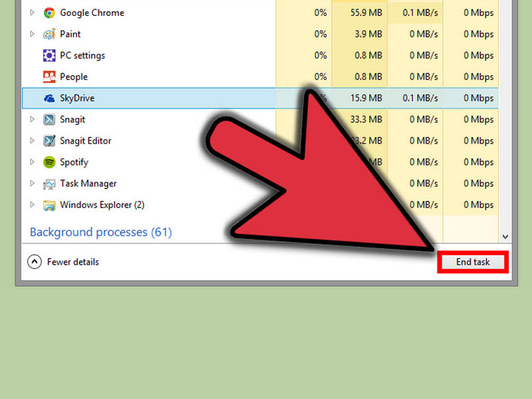Click the Google Chrome app icon
The height and width of the screenshot is (399, 532).
pyautogui.click(x=49, y=13)
